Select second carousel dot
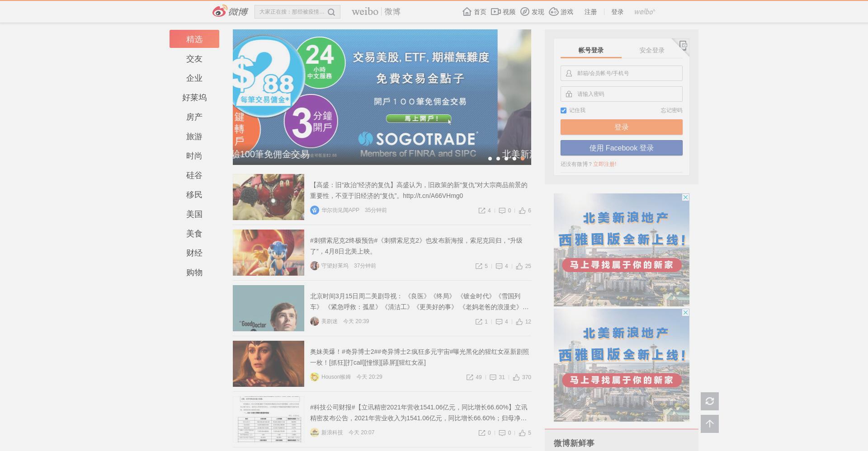The height and width of the screenshot is (451, 868). click(x=498, y=159)
